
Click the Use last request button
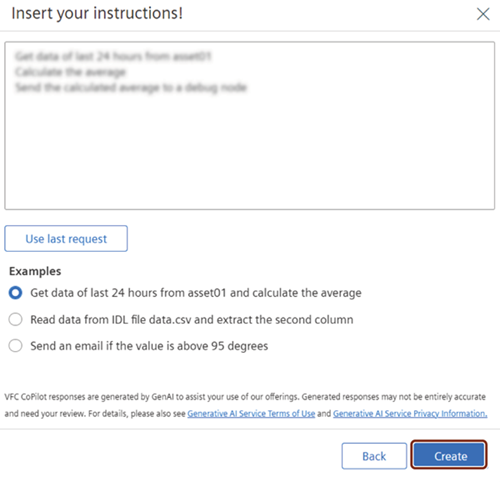[66, 239]
